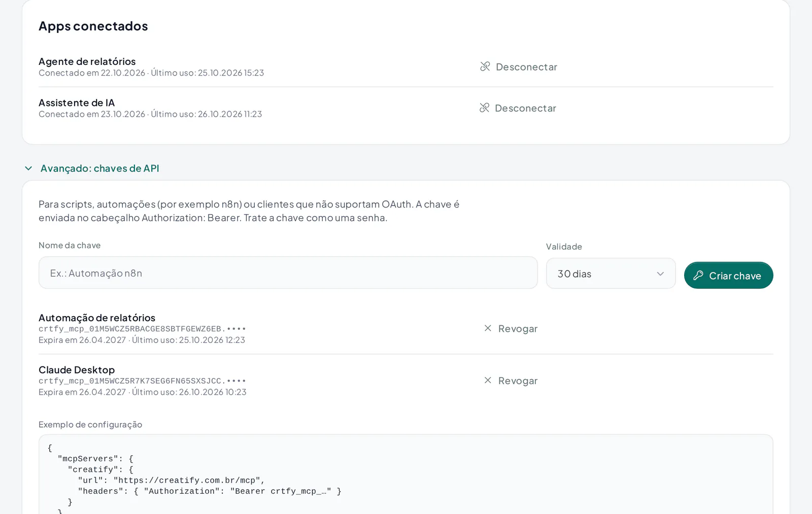Click Claude Desktop key name
Screen dimensions: 812x514
coord(77,370)
